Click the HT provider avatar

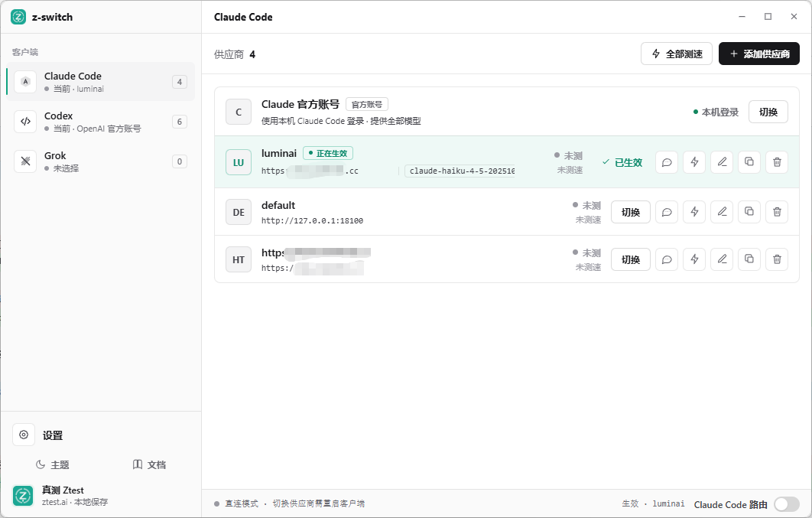(239, 259)
